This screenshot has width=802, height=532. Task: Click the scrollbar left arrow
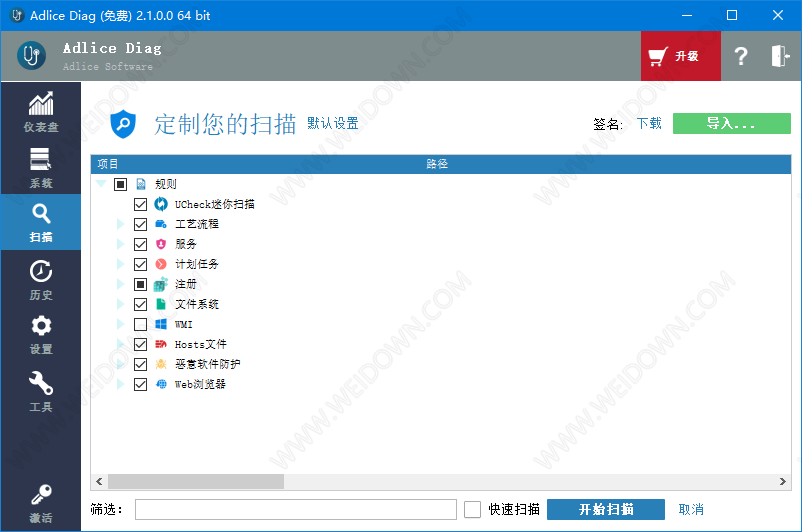(x=99, y=481)
